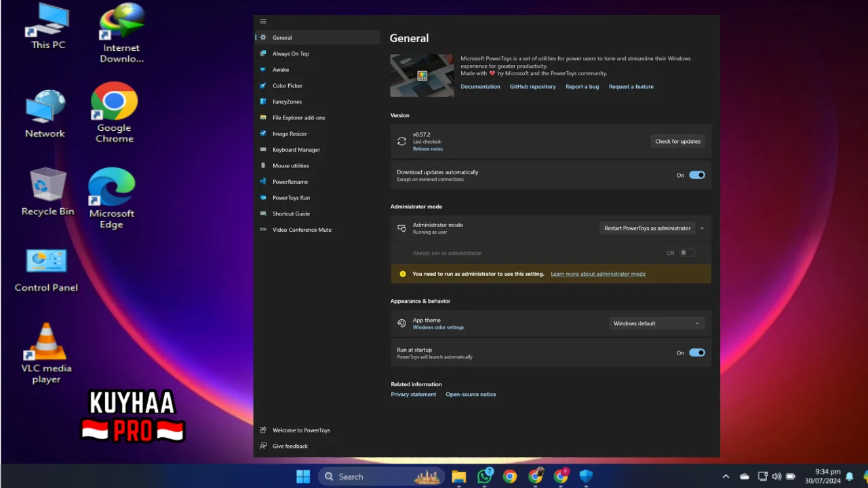Open the Recycle Bin desktop icon

[47, 192]
